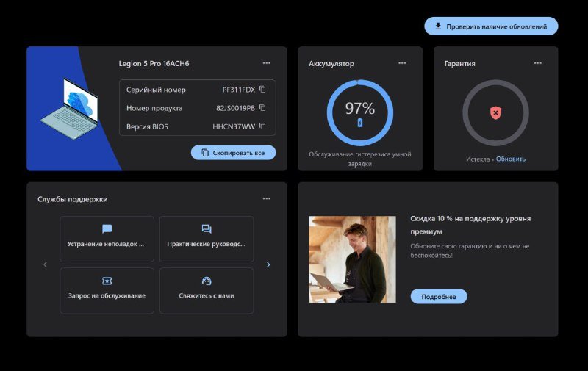Click the copy icon inside Скопировать все
Image resolution: width=588 pixels, height=371 pixels.
click(205, 153)
